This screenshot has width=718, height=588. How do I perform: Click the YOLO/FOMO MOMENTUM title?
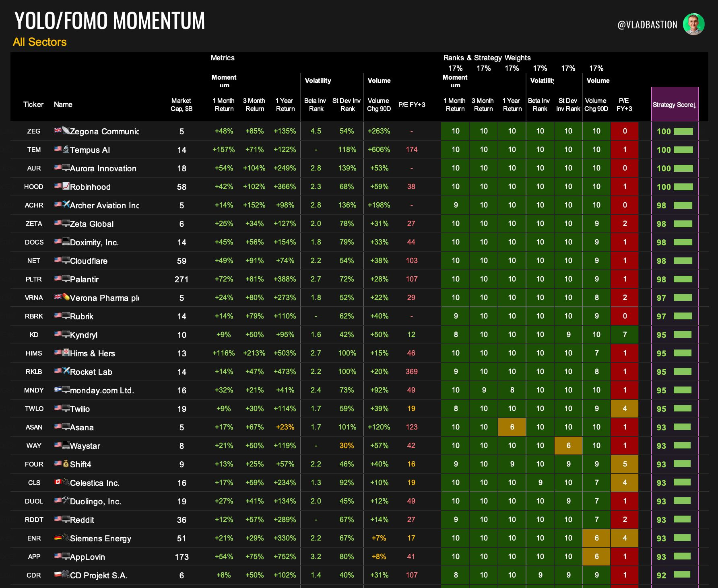pos(110,21)
